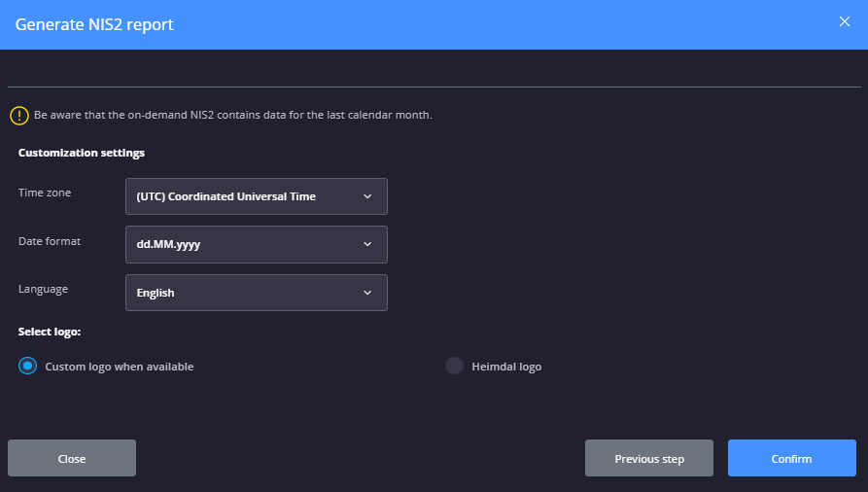Click the Time zone chevron arrow
The width and height of the screenshot is (868, 492).
coord(367,196)
